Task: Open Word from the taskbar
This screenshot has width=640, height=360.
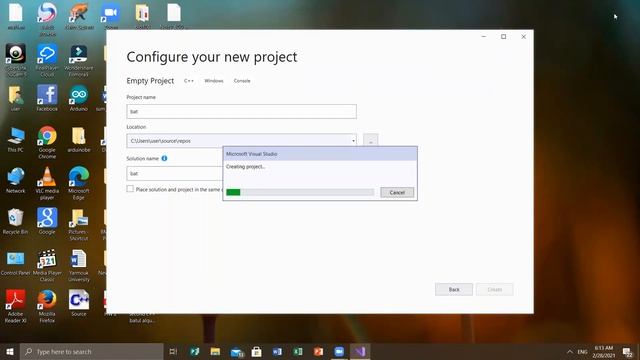Action: click(277, 351)
